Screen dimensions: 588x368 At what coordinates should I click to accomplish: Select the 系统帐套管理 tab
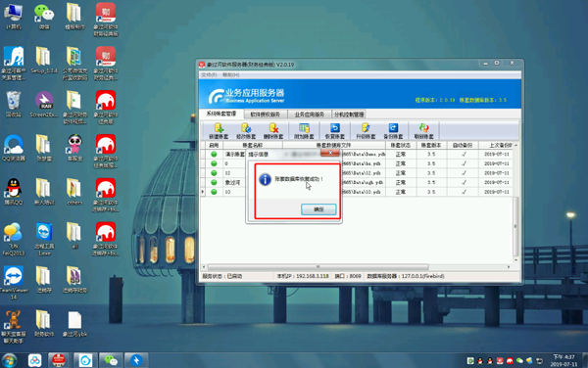221,114
